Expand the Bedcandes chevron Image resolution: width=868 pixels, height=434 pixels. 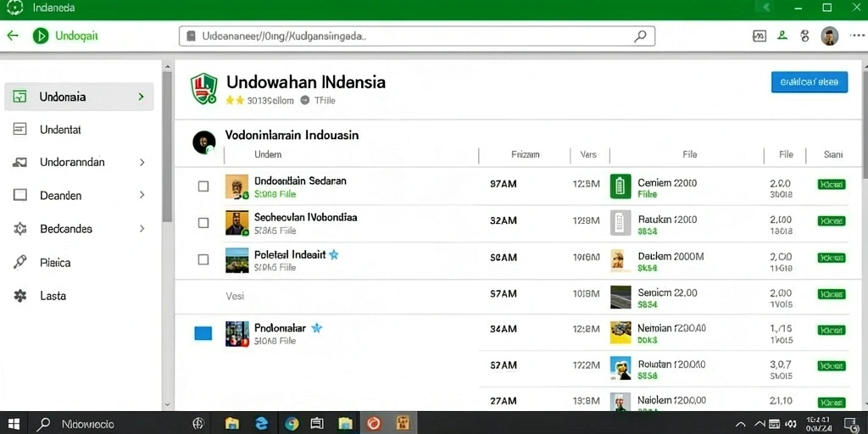[142, 229]
